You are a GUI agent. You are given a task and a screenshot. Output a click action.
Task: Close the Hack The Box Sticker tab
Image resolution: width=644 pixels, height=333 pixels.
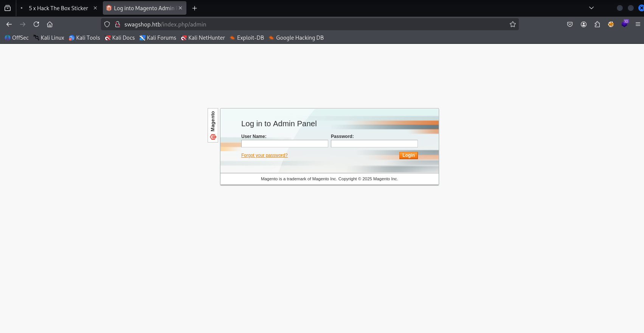(x=95, y=8)
